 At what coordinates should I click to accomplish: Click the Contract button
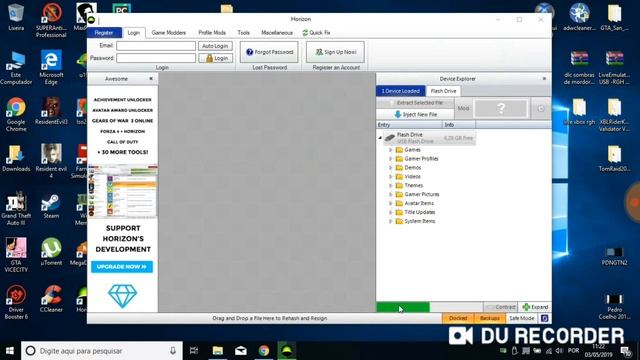501,307
